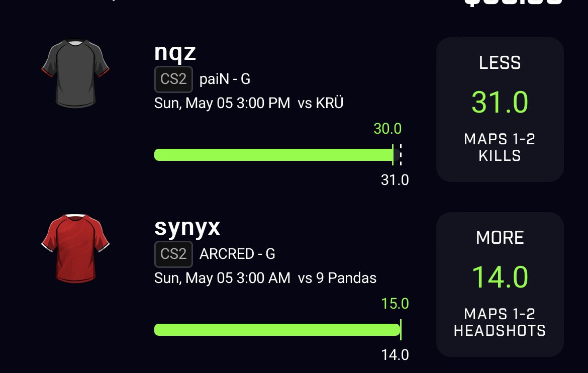Click the synyx green progress bar
The image size is (588, 373).
pyautogui.click(x=277, y=330)
